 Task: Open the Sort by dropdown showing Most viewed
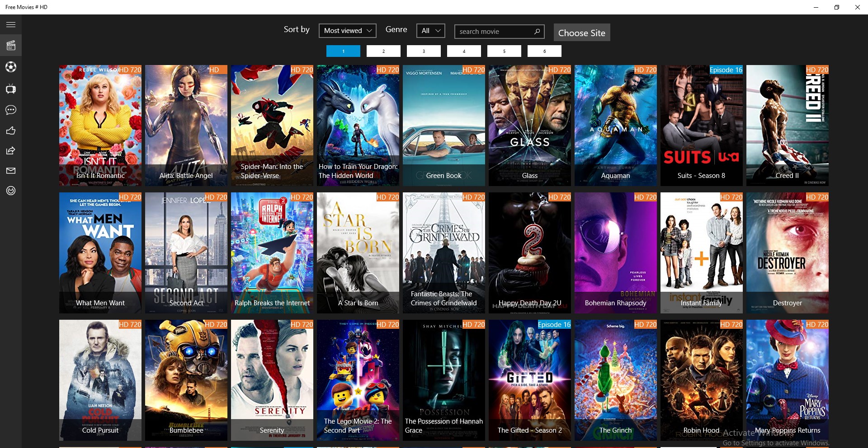click(x=347, y=31)
